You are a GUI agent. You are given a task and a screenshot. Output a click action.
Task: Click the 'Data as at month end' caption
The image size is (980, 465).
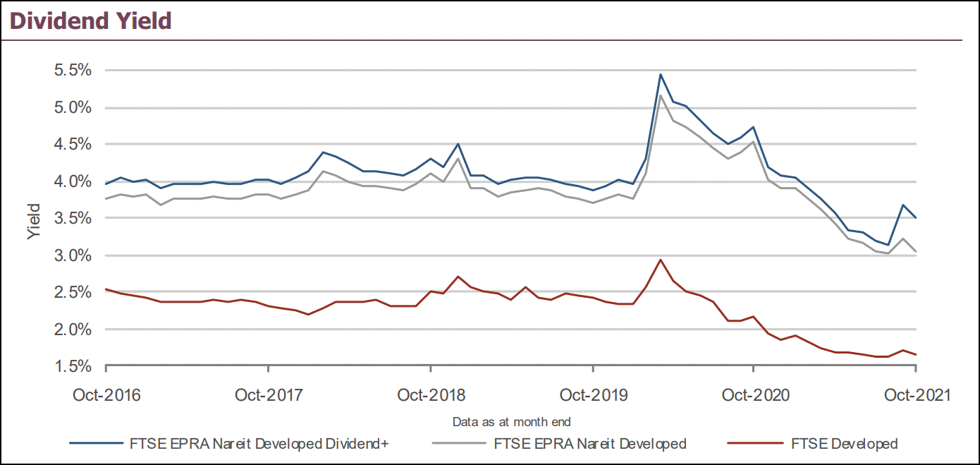pos(510,421)
